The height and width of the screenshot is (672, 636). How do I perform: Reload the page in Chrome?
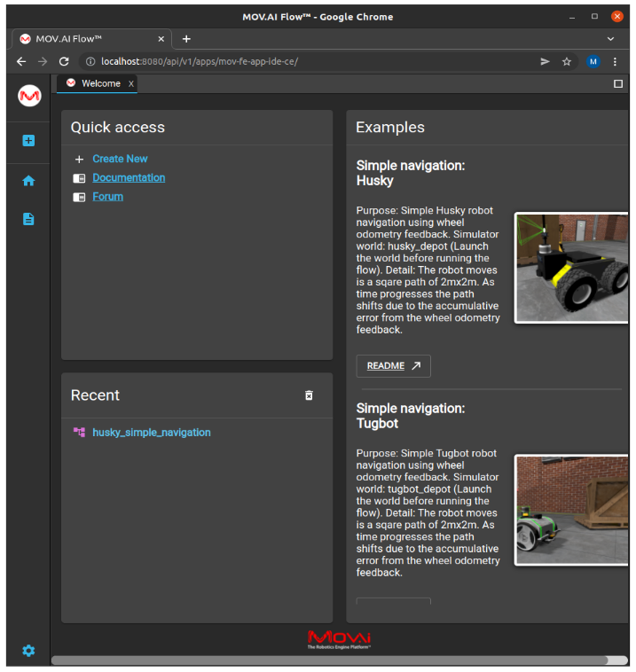tap(64, 62)
